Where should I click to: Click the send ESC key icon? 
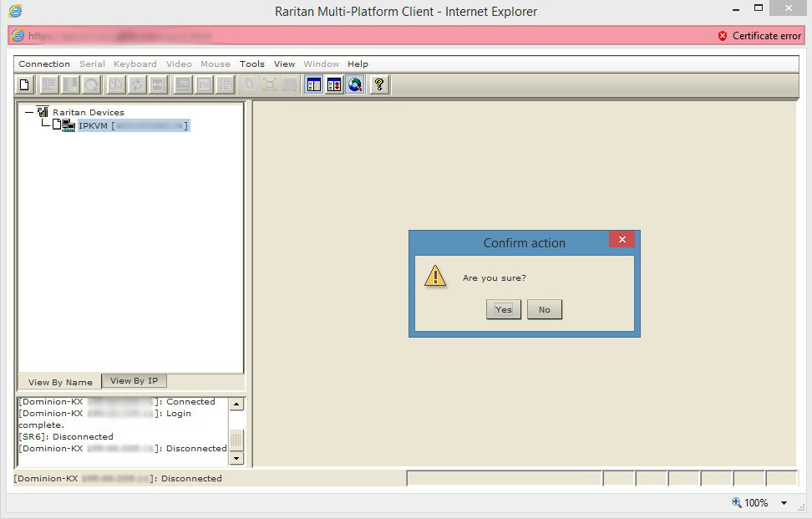point(204,84)
